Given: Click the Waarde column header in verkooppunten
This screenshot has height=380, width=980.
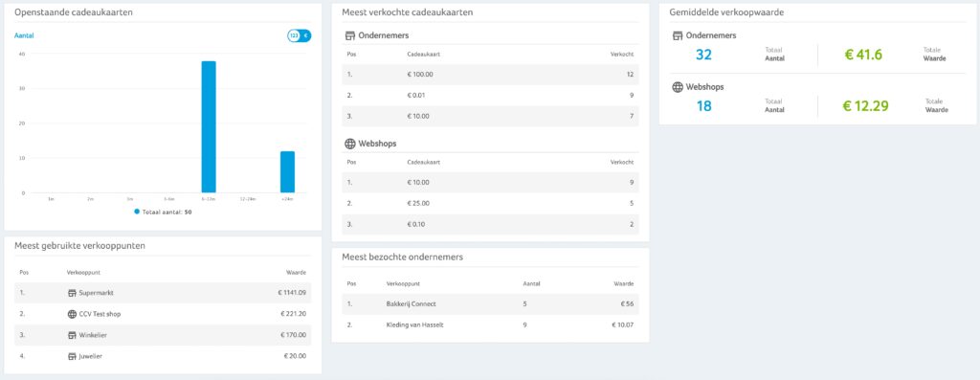Looking at the screenshot, I should (x=297, y=273).
